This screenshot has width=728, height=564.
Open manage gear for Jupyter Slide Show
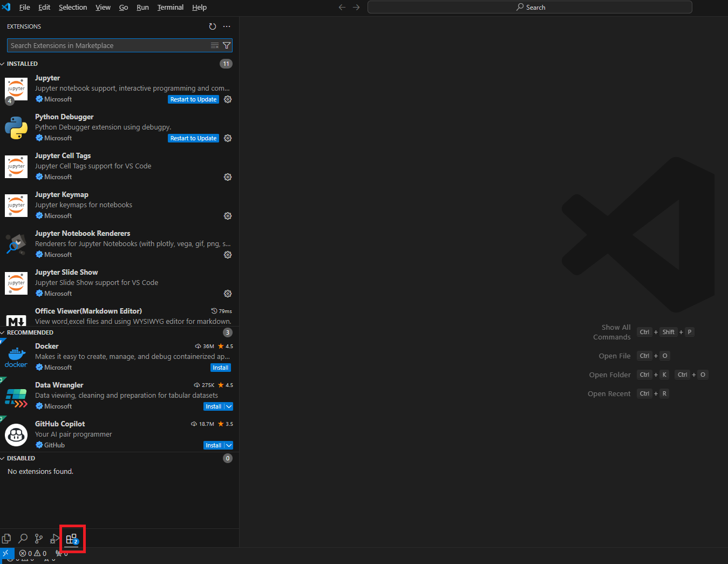228,294
